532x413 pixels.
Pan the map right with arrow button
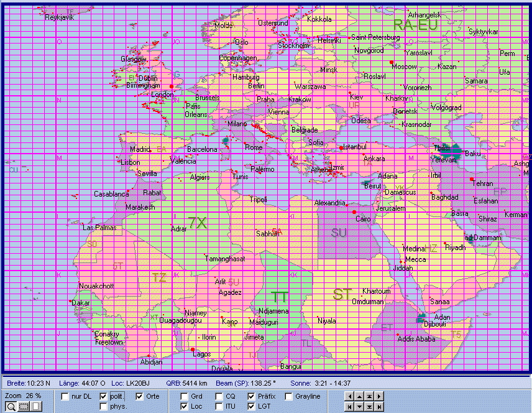379,396
